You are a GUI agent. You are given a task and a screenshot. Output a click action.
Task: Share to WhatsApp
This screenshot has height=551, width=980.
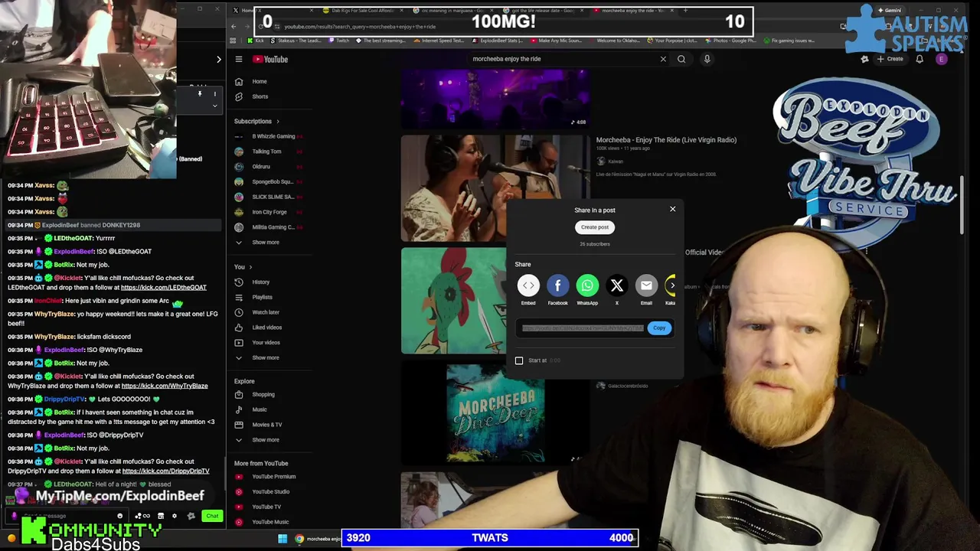point(587,285)
